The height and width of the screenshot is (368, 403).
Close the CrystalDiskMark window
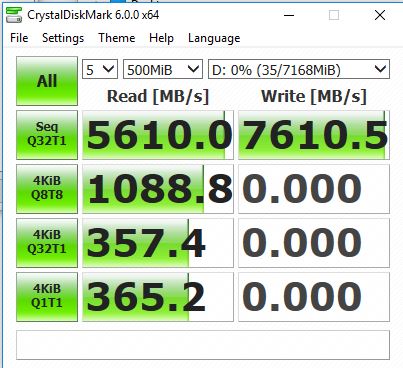tap(380, 15)
